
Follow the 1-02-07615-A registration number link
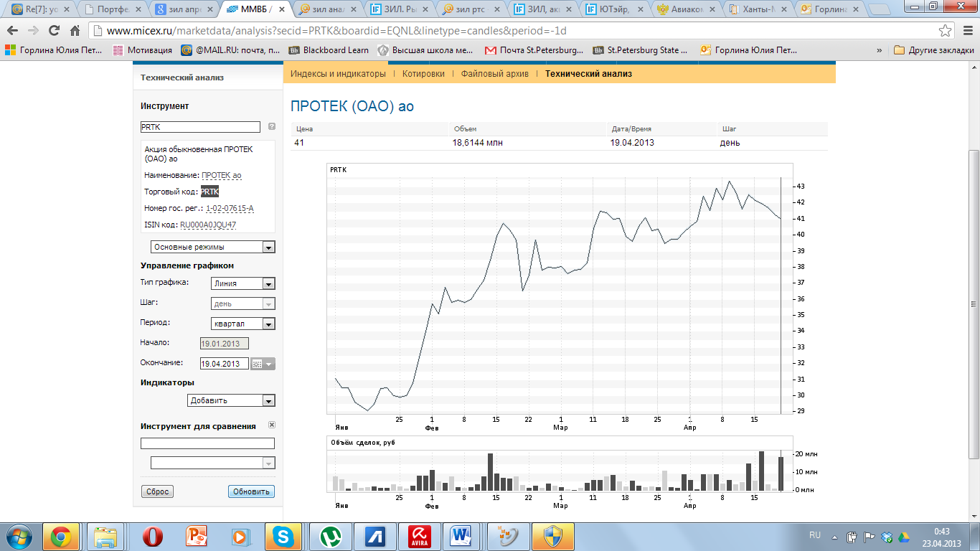(x=230, y=208)
